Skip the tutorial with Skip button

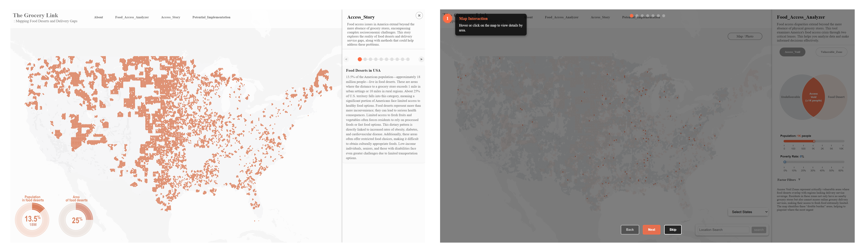673,230
